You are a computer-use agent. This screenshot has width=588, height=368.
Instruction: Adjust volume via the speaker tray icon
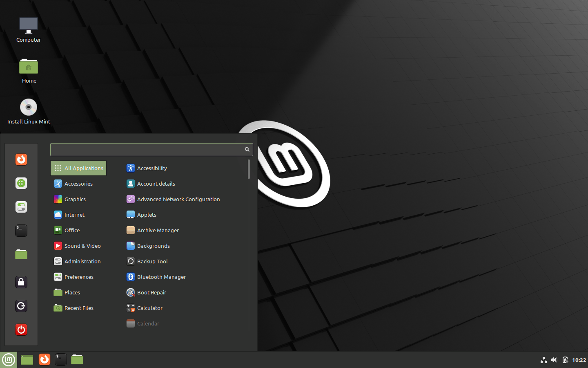(x=554, y=360)
